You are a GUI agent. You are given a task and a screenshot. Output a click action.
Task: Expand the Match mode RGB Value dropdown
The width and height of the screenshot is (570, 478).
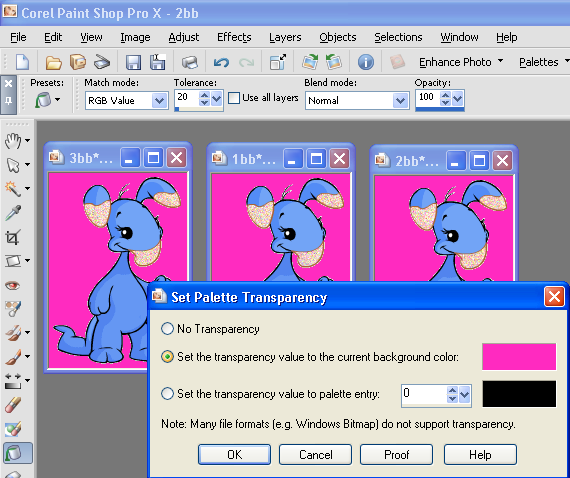[159, 100]
